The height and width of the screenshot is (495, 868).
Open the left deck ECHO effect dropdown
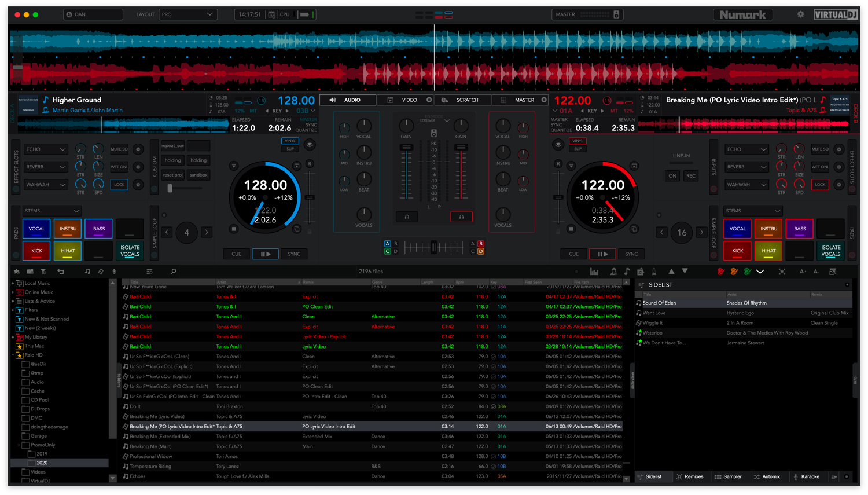click(x=46, y=149)
